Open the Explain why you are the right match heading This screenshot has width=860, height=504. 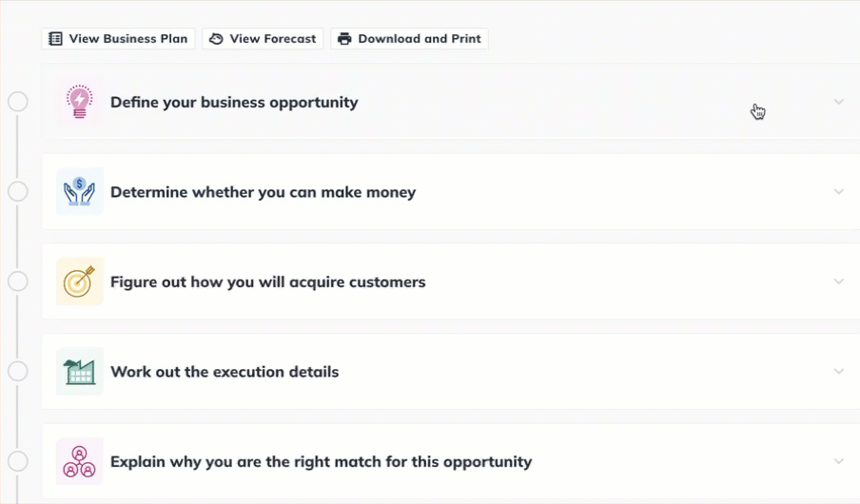pyautogui.click(x=321, y=462)
